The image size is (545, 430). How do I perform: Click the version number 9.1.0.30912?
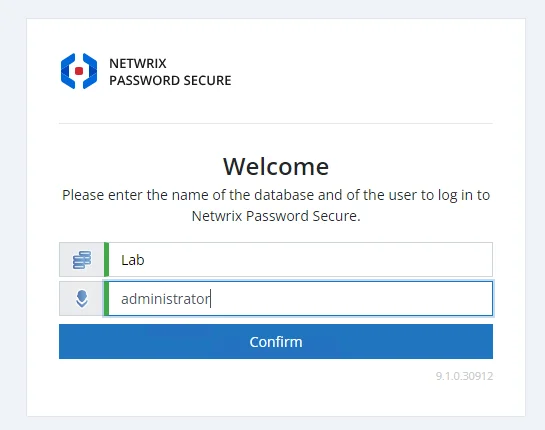coord(464,376)
